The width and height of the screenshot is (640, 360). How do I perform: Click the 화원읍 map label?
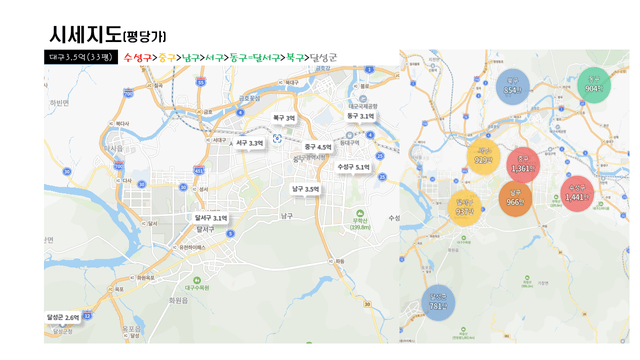[178, 300]
